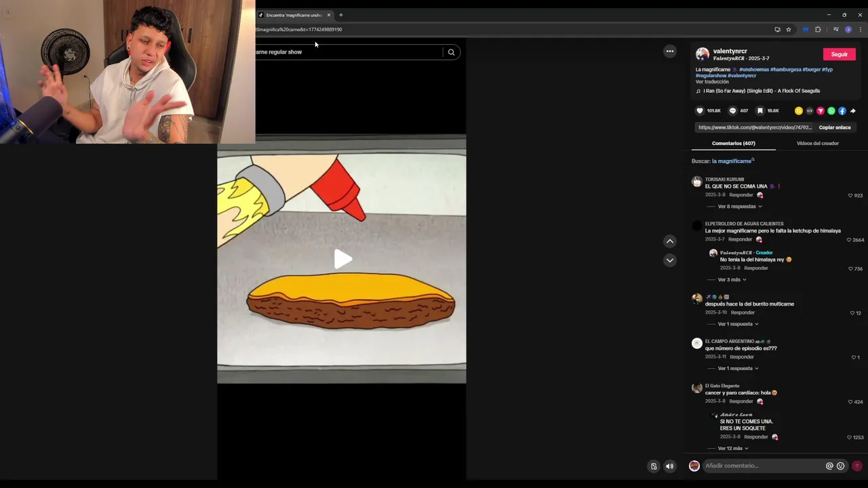Search suggested term la magnificarne
The image size is (868, 488).
click(x=733, y=161)
